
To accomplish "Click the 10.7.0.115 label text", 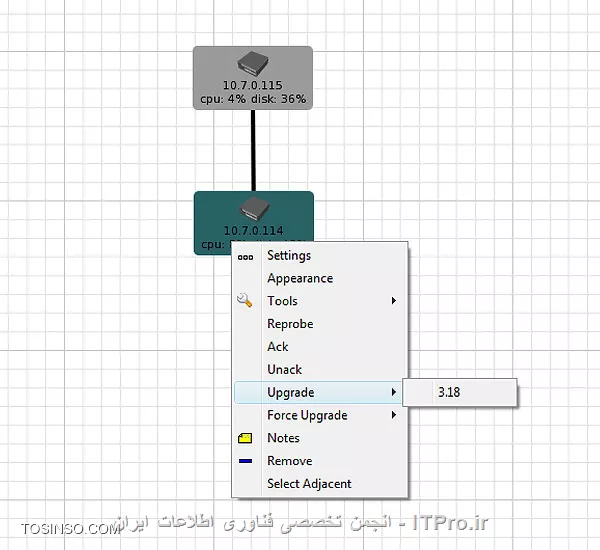I will coord(253,85).
